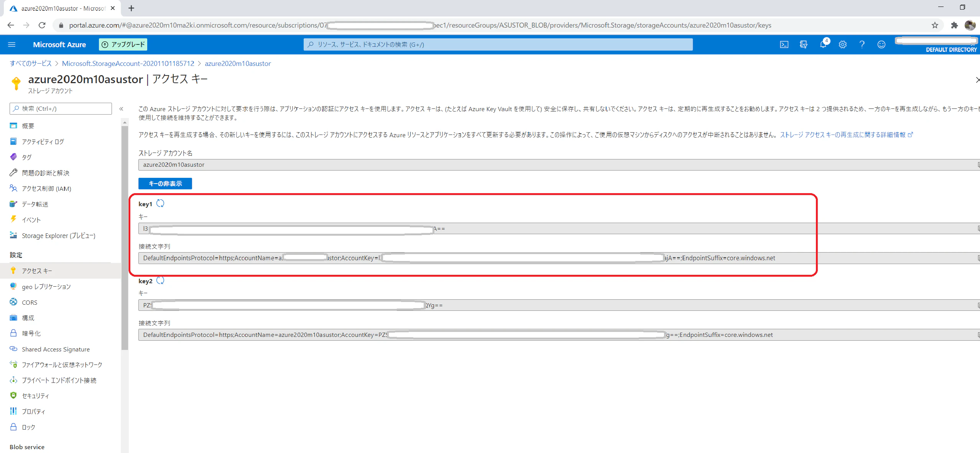The height and width of the screenshot is (453, 980).
Task: Open the storage access key regeneration details link
Action: (x=846, y=135)
